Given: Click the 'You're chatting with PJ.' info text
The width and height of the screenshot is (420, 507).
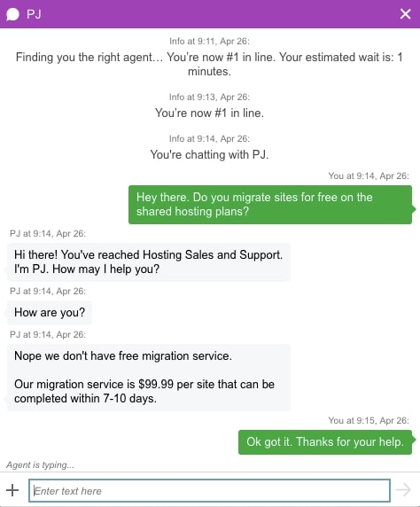Looking at the screenshot, I should pyautogui.click(x=209, y=154).
